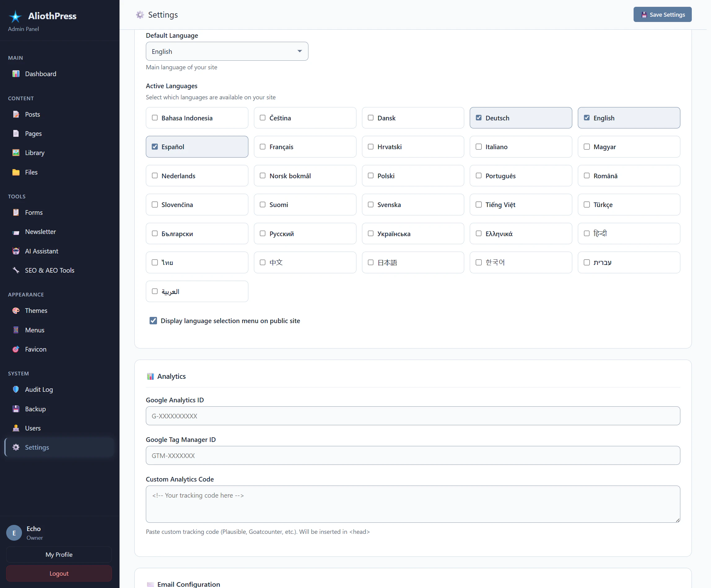Click the Favicon icon in Appearance section
This screenshot has height=588, width=711.
click(x=16, y=349)
